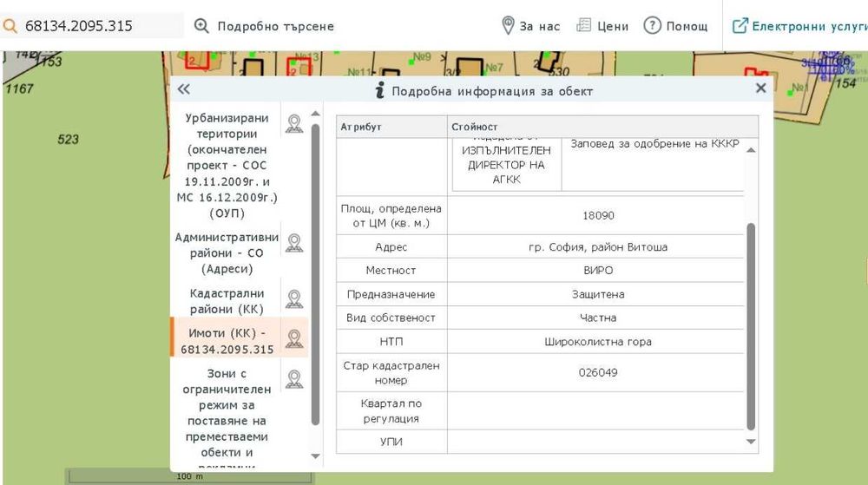Click the Заповед за одобрение на КККР cell

(x=654, y=144)
